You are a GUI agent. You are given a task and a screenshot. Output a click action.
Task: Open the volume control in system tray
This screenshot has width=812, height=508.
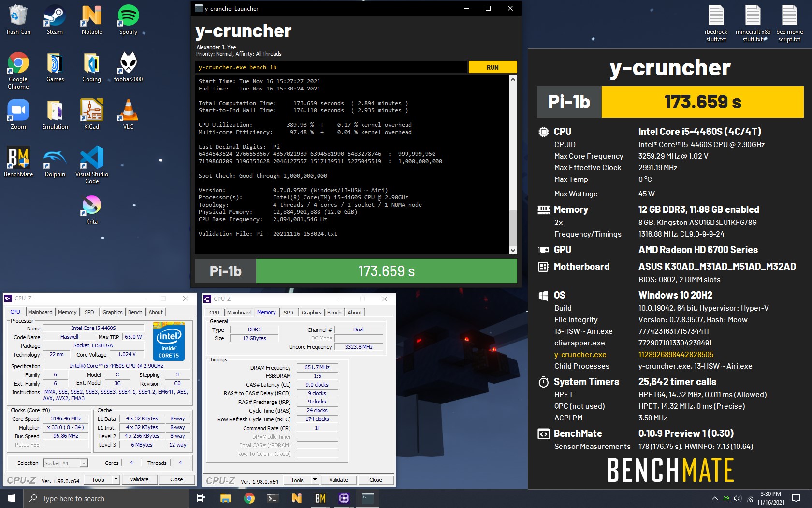click(x=738, y=498)
